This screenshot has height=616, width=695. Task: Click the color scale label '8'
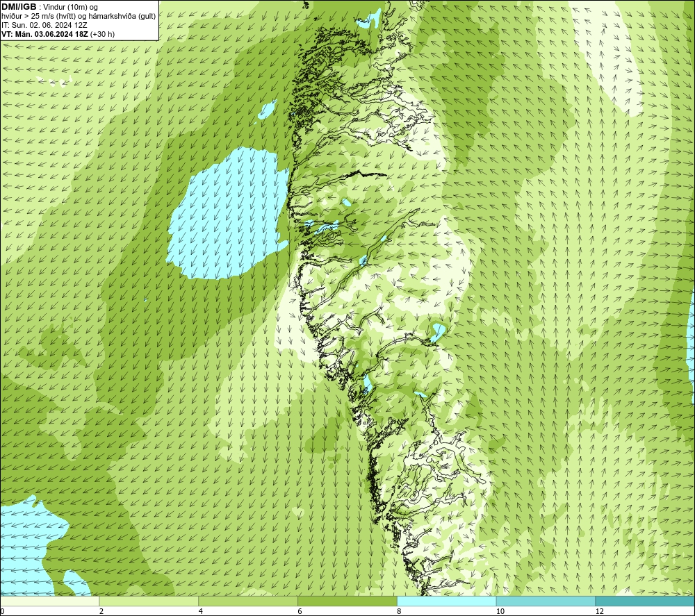coord(400,612)
